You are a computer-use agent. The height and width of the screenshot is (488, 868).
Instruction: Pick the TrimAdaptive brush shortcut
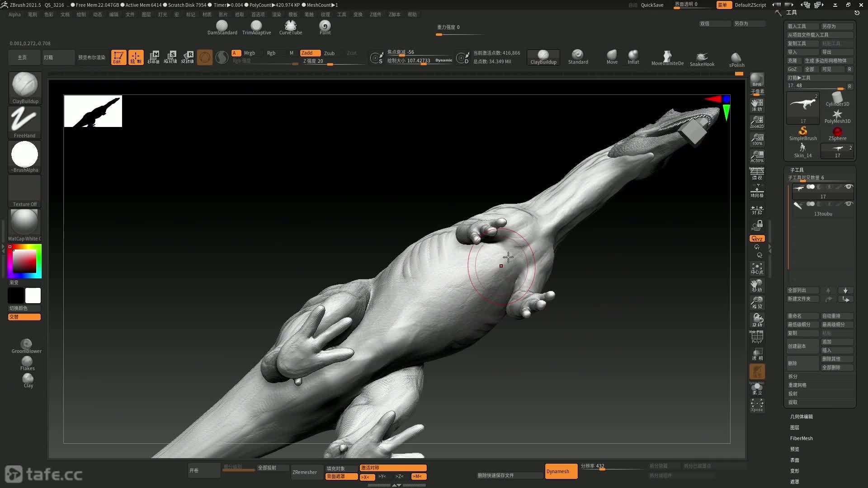(x=256, y=28)
